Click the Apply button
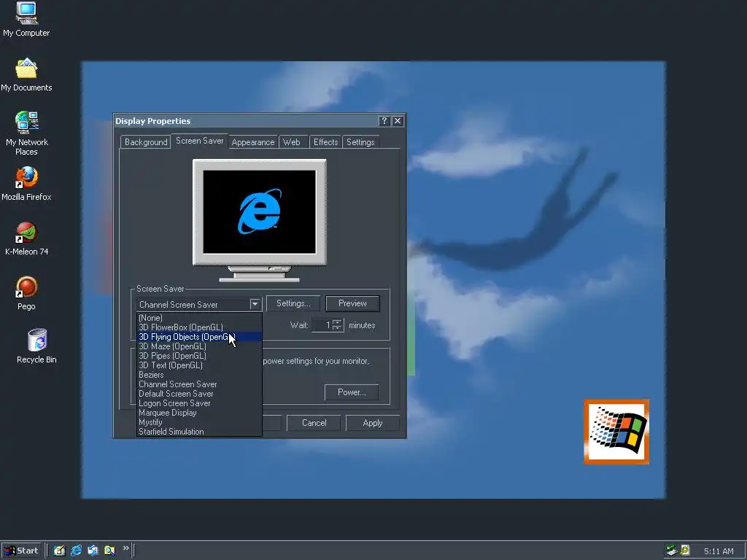747x560 pixels. (373, 423)
